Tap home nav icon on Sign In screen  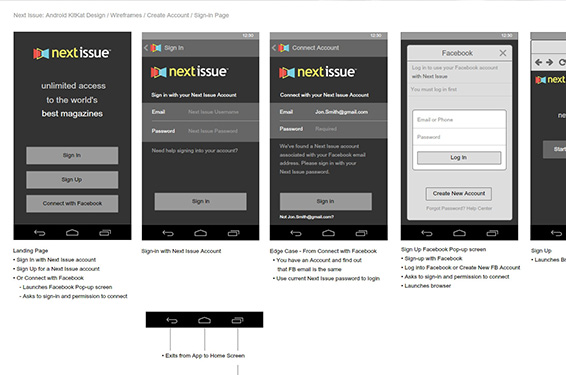[200, 233]
